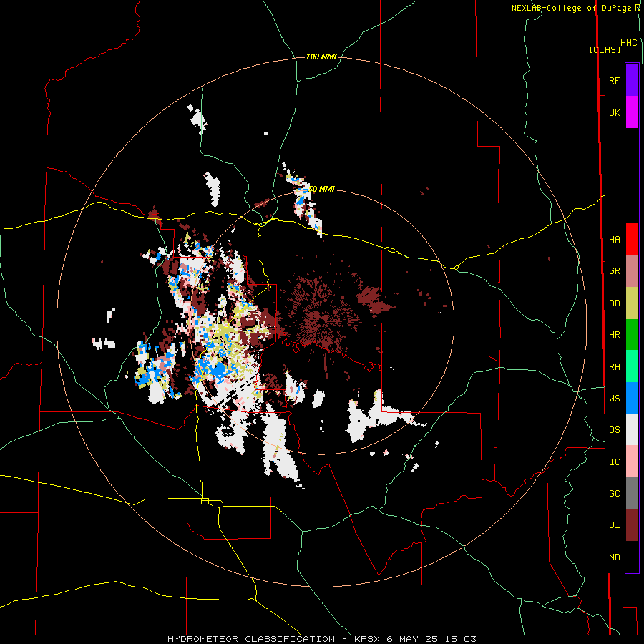Click the 50 NMI range ring label
644x644 pixels.
321,189
